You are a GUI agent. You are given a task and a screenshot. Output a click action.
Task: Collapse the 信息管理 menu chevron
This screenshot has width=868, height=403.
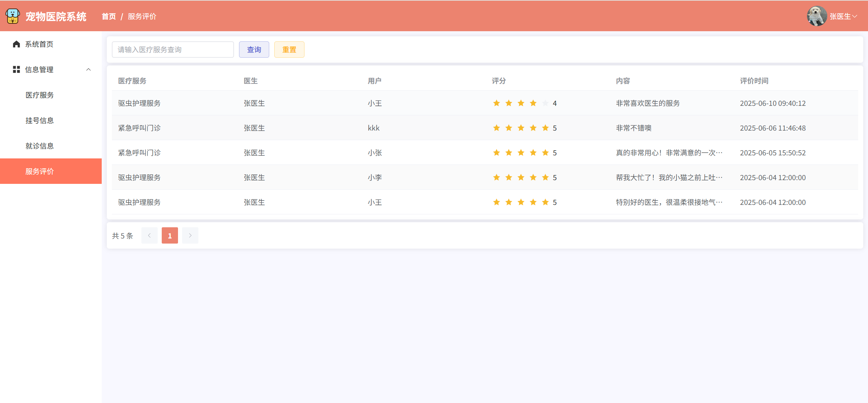pyautogui.click(x=88, y=70)
